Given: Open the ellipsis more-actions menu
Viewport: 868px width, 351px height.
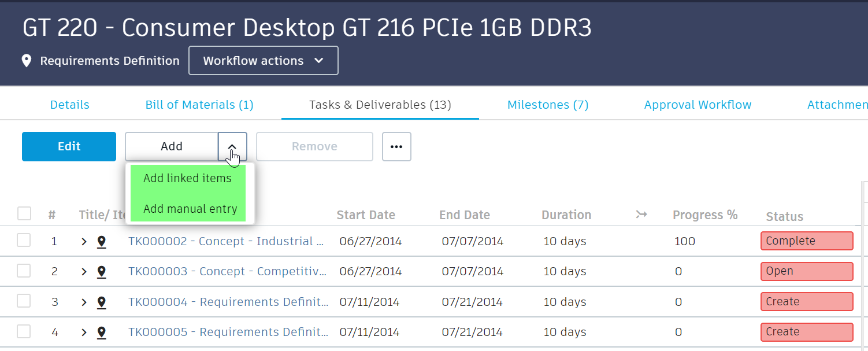Looking at the screenshot, I should [x=396, y=146].
